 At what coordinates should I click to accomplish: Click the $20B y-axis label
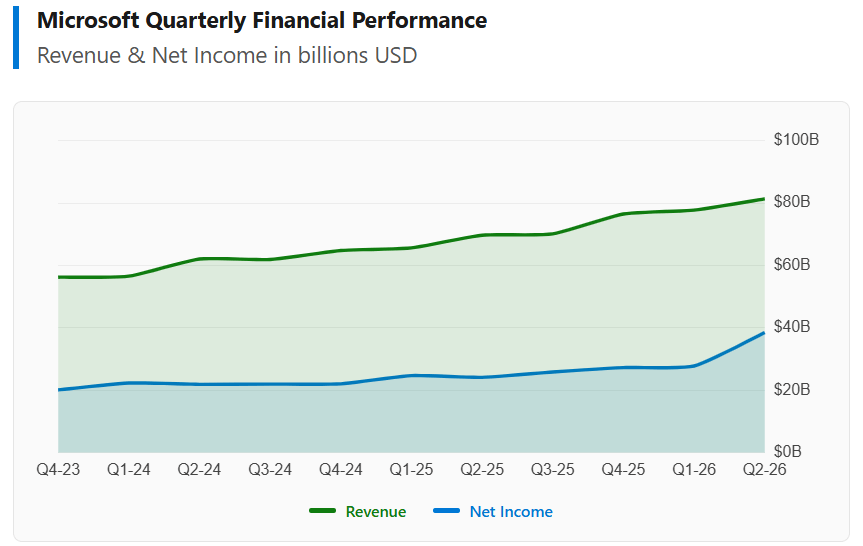pos(792,390)
